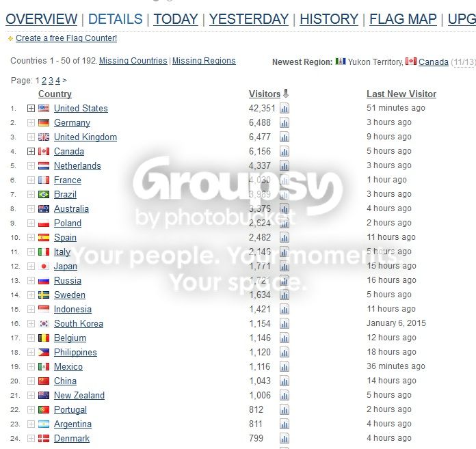The height and width of the screenshot is (449, 476).
Task: Open the United States visitors chart icon
Action: [285, 108]
